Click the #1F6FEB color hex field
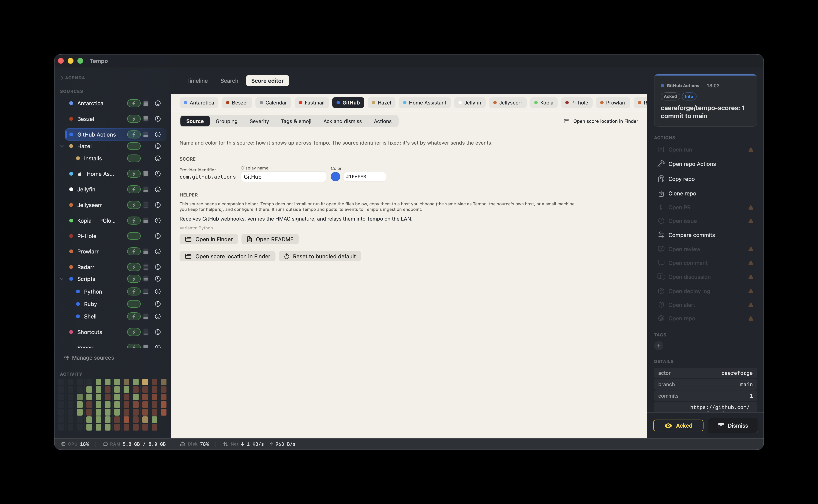 pos(364,177)
